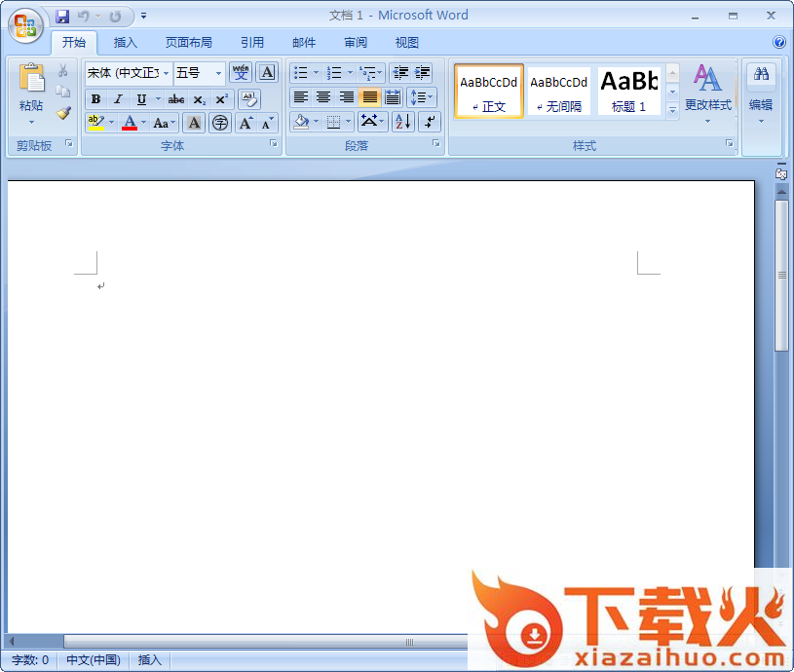Click the Increase Indent icon

(422, 73)
